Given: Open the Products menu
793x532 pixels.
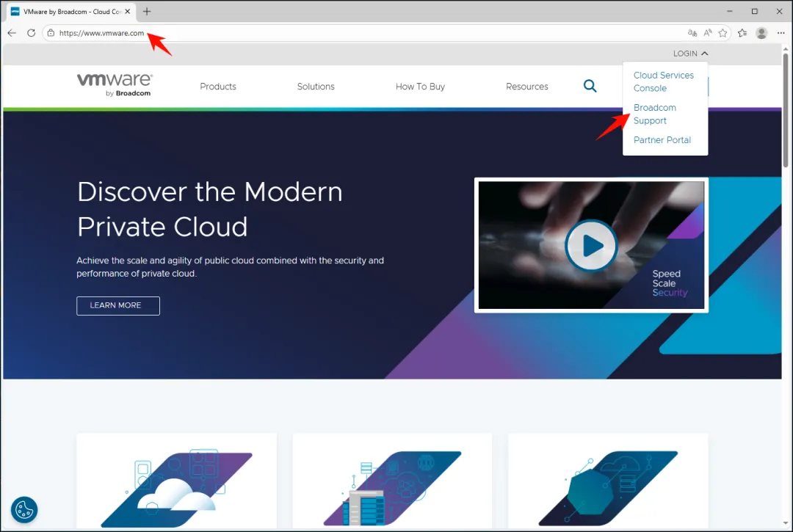Looking at the screenshot, I should 218,87.
